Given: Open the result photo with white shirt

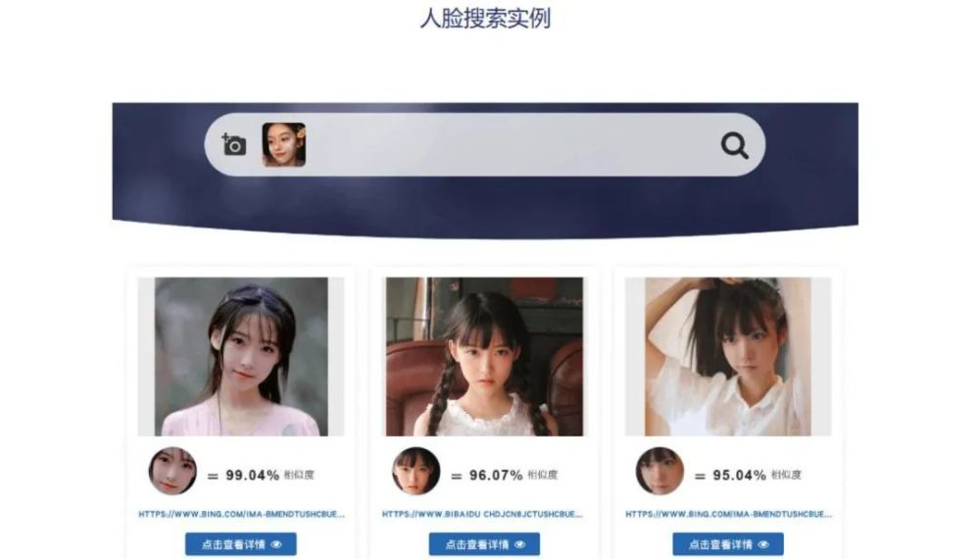Looking at the screenshot, I should pyautogui.click(x=728, y=356).
